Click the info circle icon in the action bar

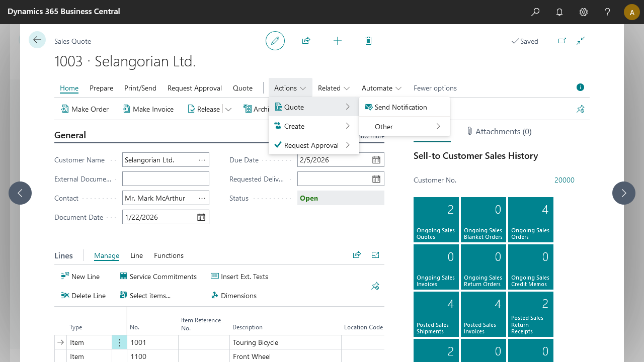580,87
